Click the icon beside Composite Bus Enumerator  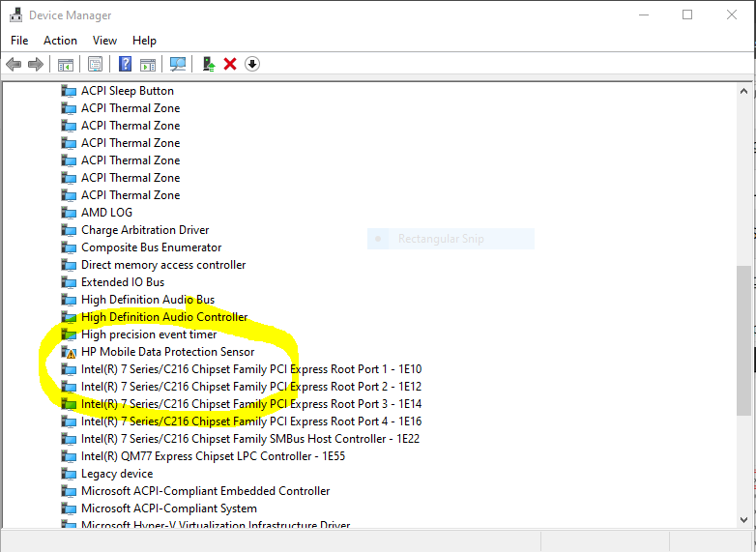[69, 247]
